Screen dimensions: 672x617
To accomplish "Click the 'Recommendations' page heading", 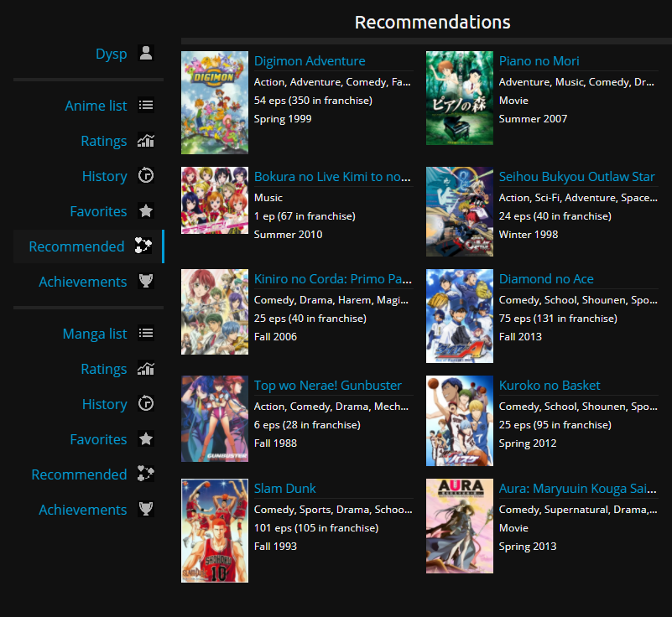I will pos(432,23).
